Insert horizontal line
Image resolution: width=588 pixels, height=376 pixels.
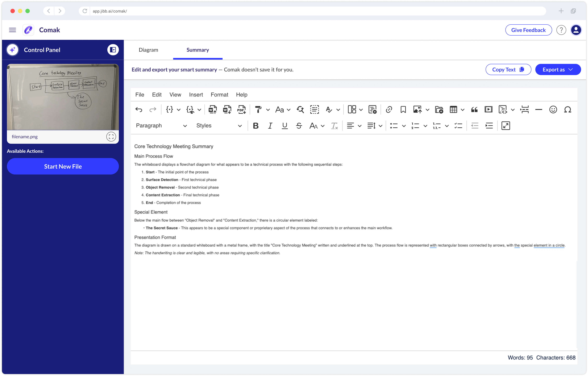tap(538, 110)
